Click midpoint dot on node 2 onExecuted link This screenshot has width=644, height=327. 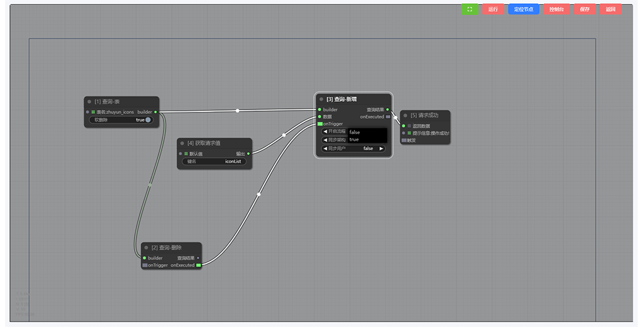click(258, 194)
